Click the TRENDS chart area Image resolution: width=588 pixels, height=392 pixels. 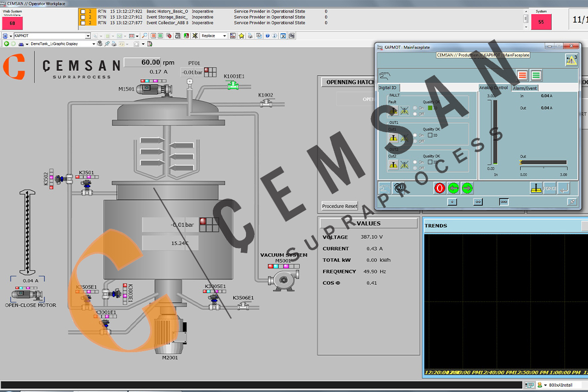[x=506, y=302]
